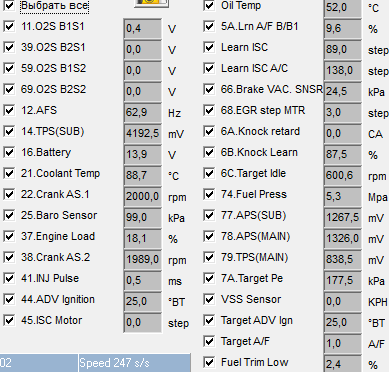Select the 6C.Target Idle value field

(343, 176)
